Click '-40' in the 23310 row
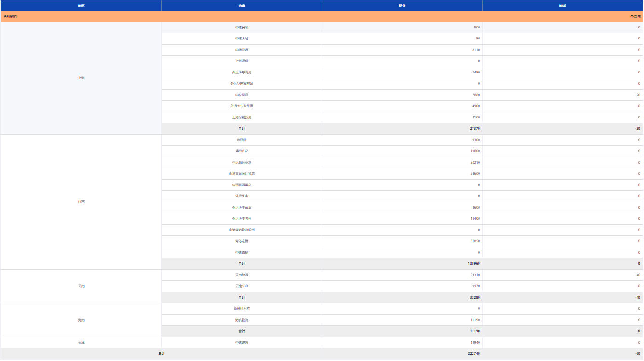The height and width of the screenshot is (361, 644). tap(638, 275)
